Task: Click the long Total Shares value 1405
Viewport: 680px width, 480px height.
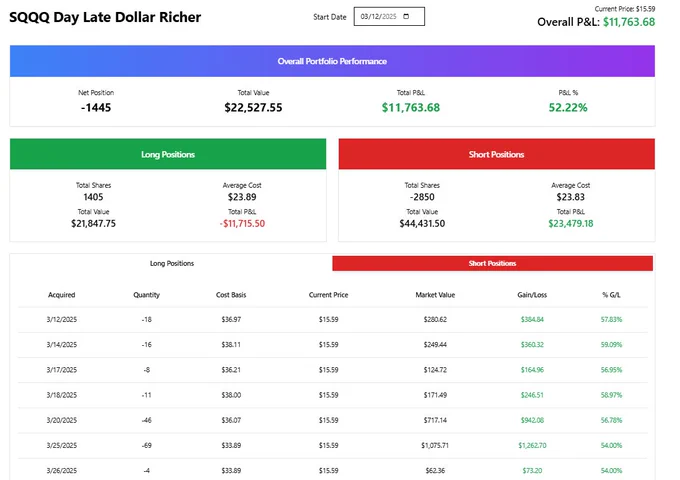Action: (x=93, y=197)
